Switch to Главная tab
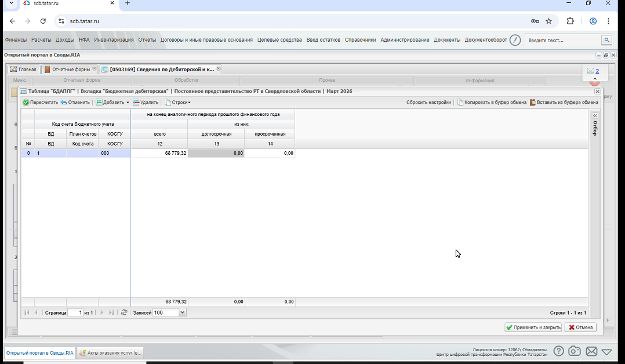The image size is (625, 364). pyautogui.click(x=24, y=70)
